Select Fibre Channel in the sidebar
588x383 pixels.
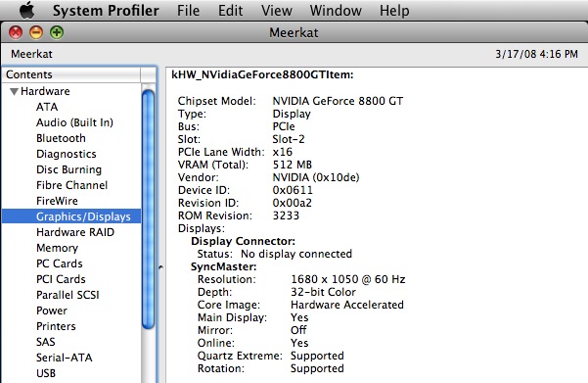point(71,185)
